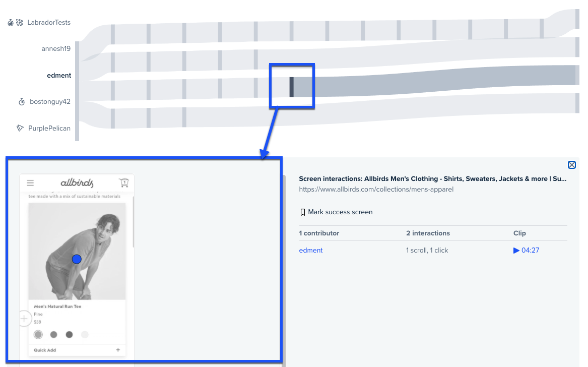
Task: Select the Pine color swatch on the product card
Action: pos(38,334)
